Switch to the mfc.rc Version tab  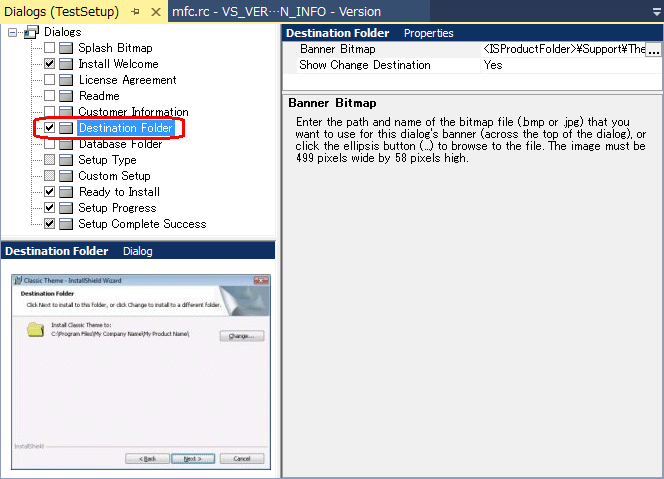click(x=276, y=11)
